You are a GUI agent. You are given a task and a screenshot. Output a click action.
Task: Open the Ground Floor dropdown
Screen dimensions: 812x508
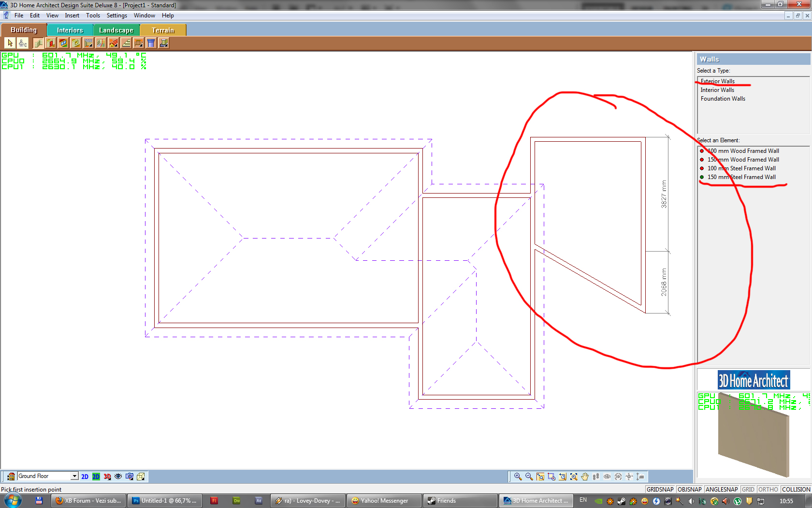[74, 476]
